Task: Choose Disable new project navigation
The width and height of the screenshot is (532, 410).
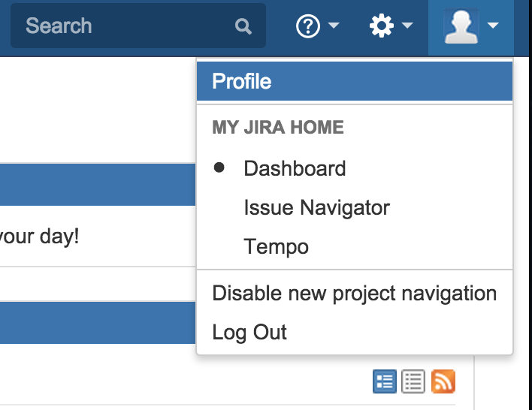Action: coord(354,293)
